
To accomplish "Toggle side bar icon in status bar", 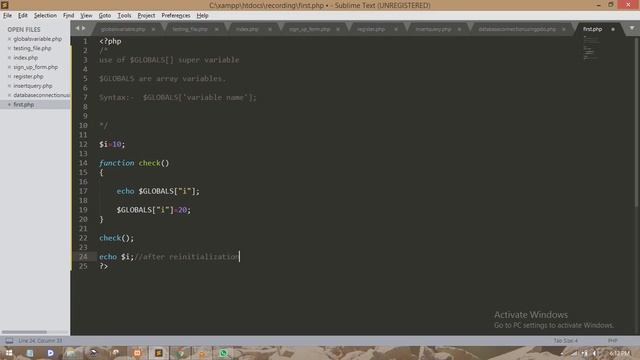I will (9, 340).
